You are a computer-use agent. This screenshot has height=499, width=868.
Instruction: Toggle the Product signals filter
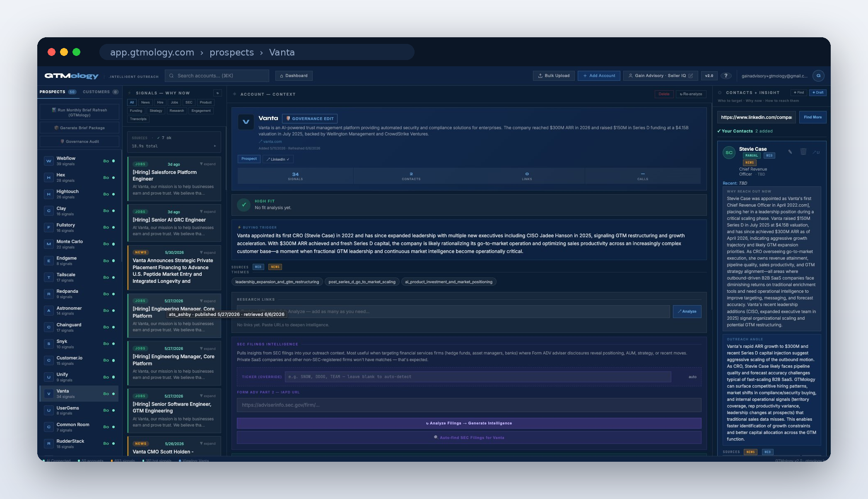205,102
